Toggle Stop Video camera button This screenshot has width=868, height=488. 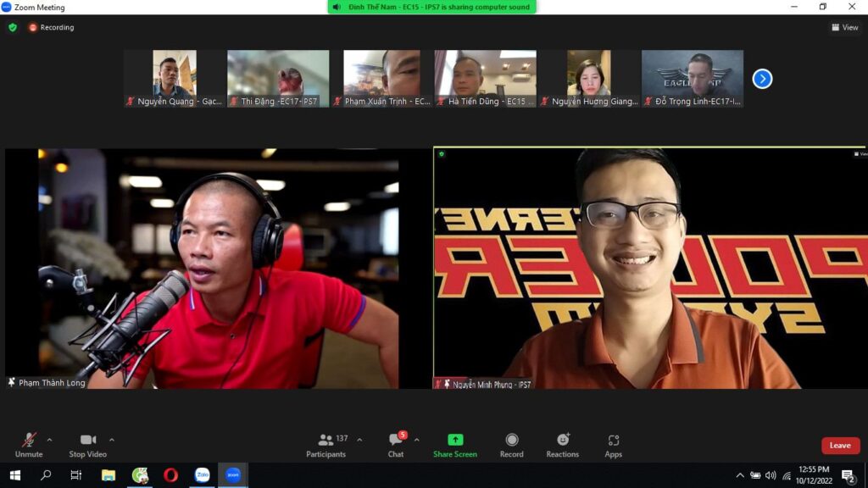88,443
